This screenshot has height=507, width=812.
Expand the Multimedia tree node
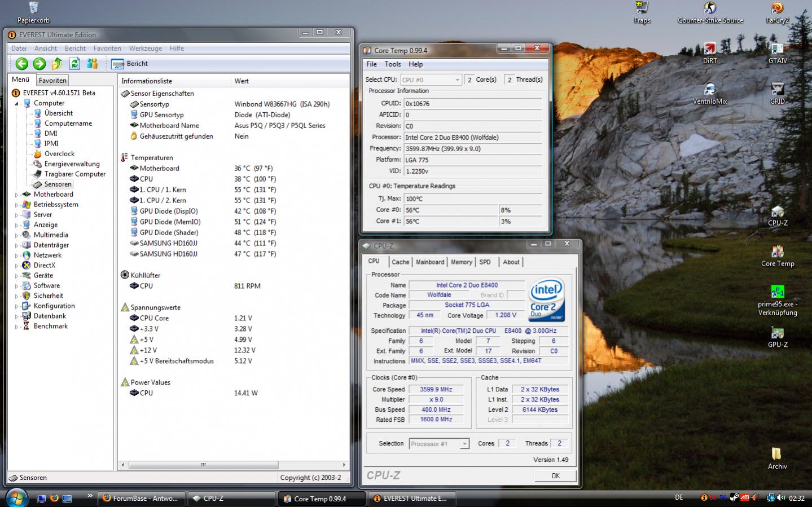click(16, 235)
